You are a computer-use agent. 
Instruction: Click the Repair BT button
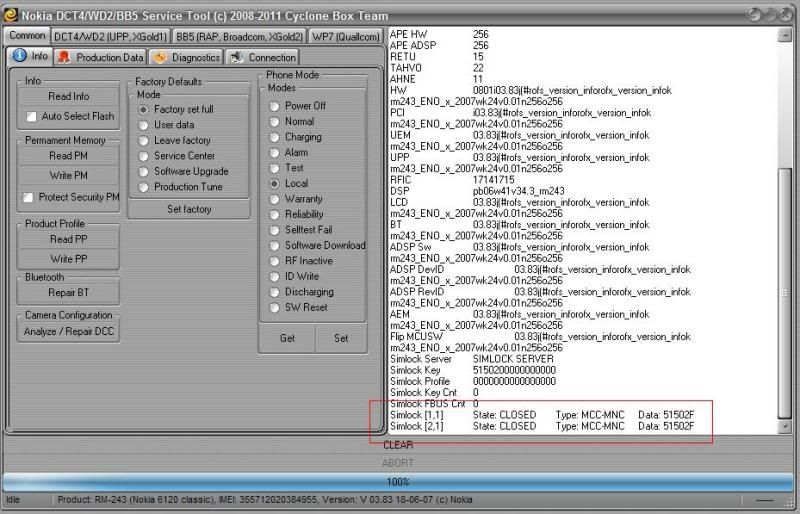(69, 293)
